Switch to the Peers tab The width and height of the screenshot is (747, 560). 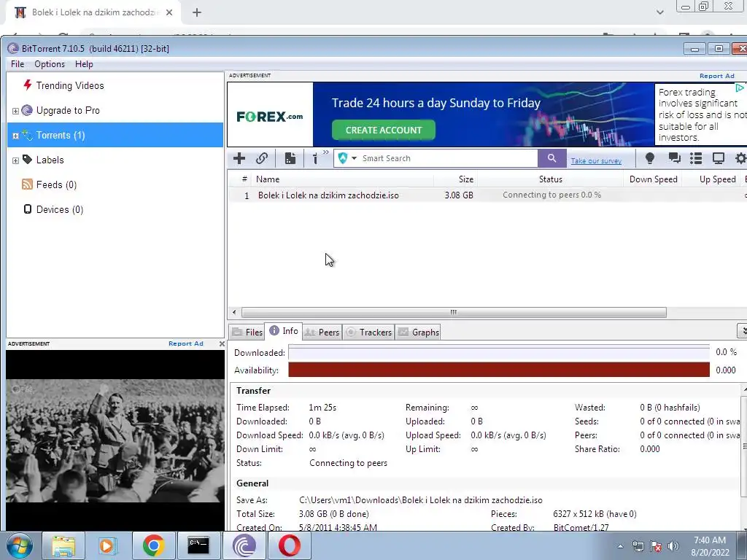321,332
